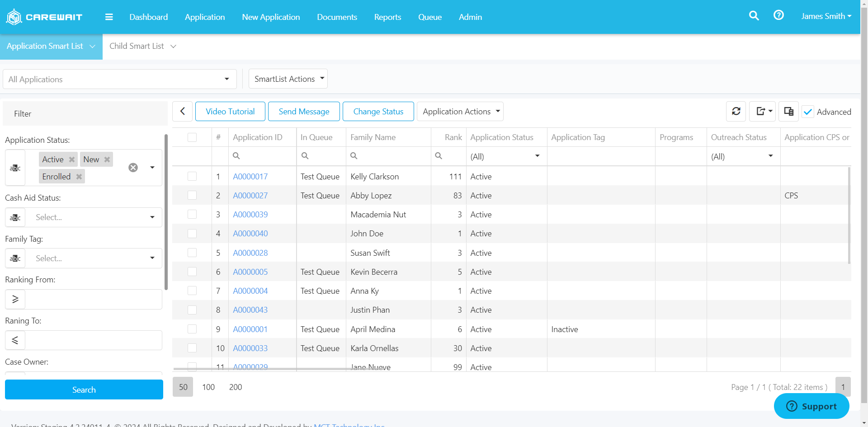Open the All Applications dropdown

(x=120, y=79)
